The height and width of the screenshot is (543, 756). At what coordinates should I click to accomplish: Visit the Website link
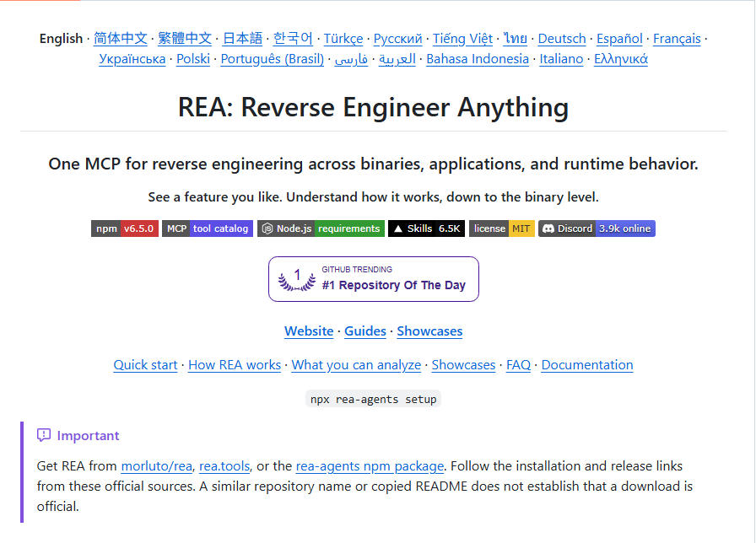tap(309, 331)
